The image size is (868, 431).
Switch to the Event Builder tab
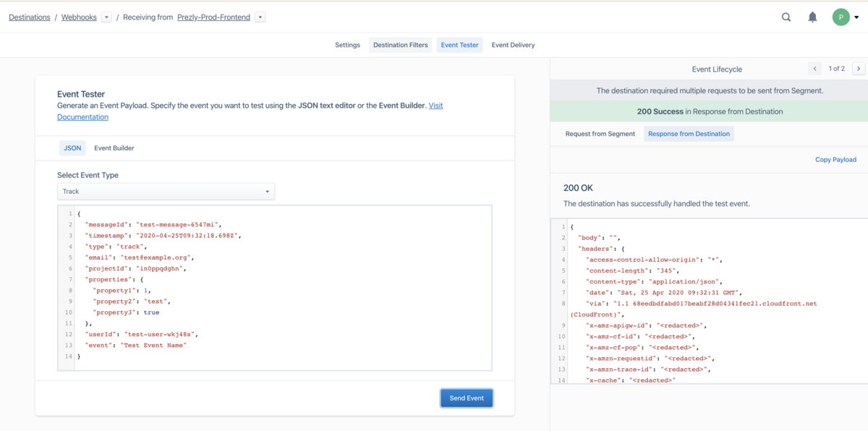114,148
